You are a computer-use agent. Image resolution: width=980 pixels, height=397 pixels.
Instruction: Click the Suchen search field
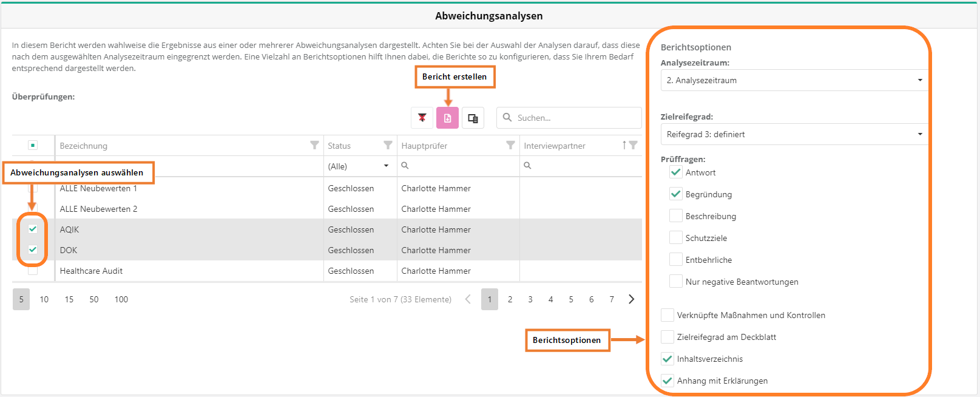click(x=575, y=118)
